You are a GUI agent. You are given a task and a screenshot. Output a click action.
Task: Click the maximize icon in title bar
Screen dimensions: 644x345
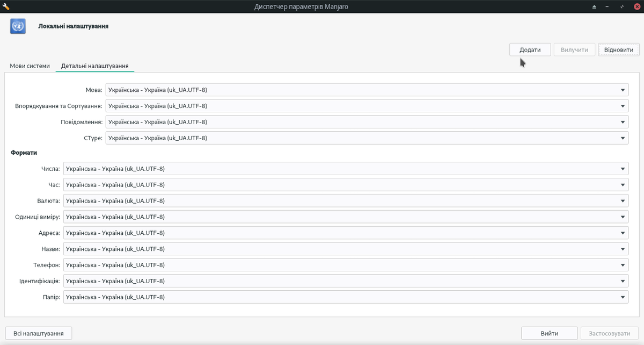pyautogui.click(x=623, y=6)
